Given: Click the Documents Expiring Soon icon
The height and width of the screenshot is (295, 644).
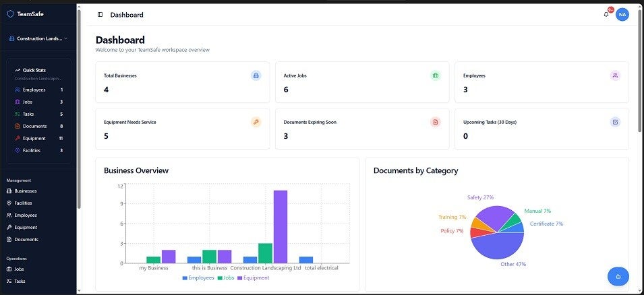Looking at the screenshot, I should [436, 122].
